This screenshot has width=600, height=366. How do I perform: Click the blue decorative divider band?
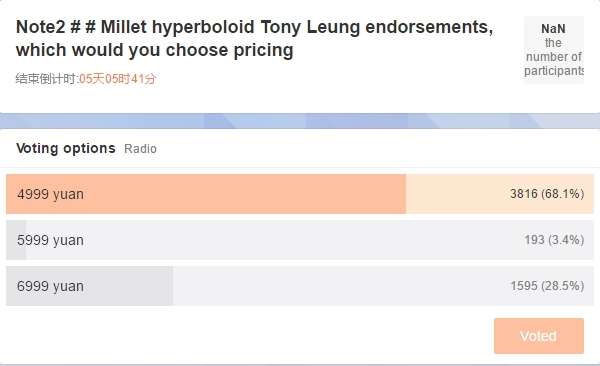[300, 121]
